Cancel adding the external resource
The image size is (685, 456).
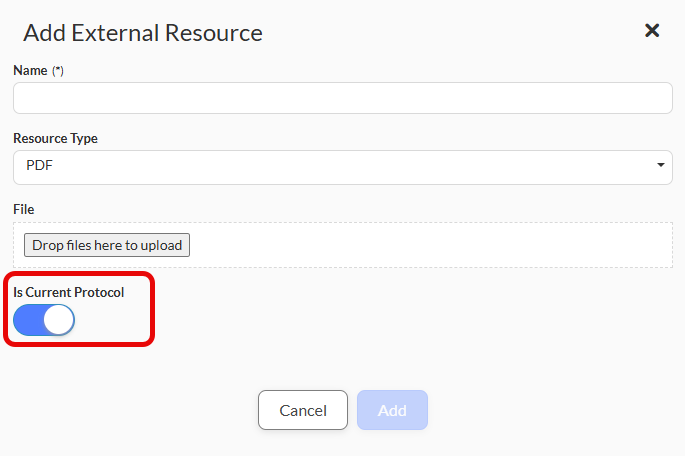point(303,410)
